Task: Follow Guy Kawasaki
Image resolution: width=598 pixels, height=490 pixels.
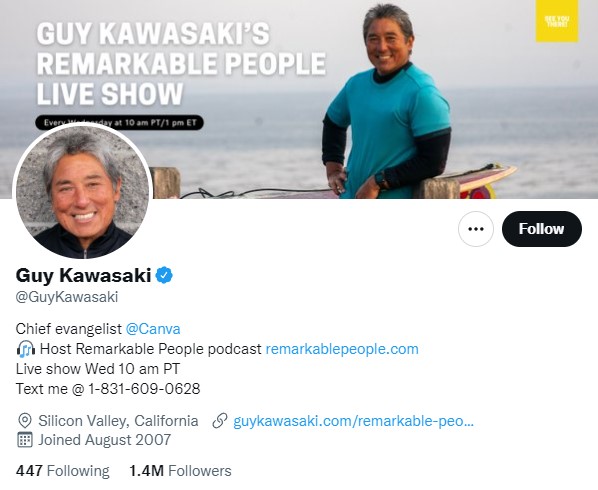Action: pyautogui.click(x=542, y=229)
